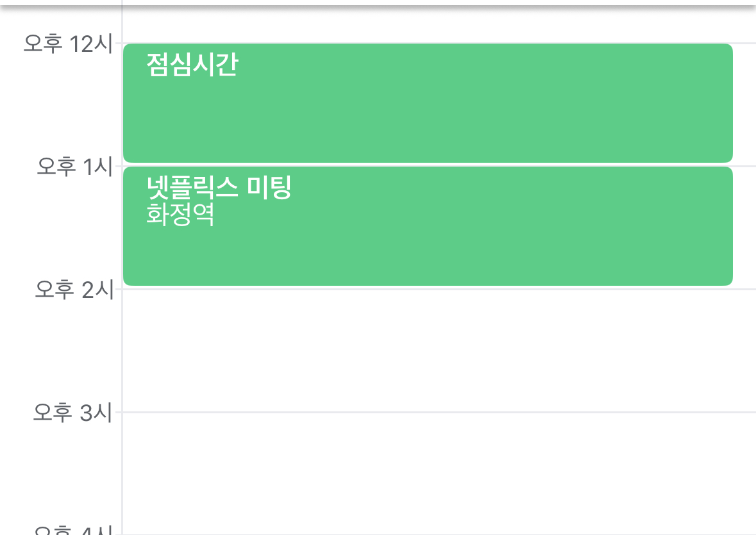The height and width of the screenshot is (535, 756).
Task: Click the blank strip right of 넷플릭스 미팅
Action: [x=744, y=226]
